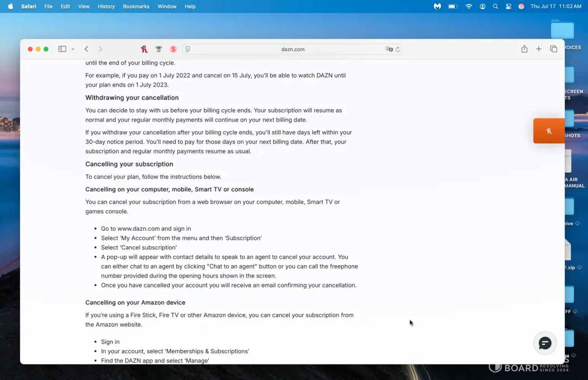Expand the tab group dropdown arrow
The height and width of the screenshot is (380, 588).
(73, 49)
